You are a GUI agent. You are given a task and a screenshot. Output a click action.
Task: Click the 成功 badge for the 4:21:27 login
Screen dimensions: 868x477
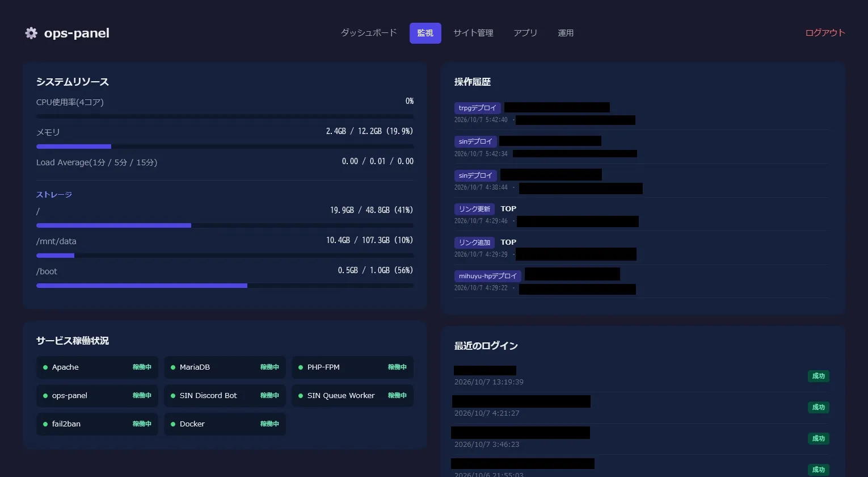coord(819,407)
